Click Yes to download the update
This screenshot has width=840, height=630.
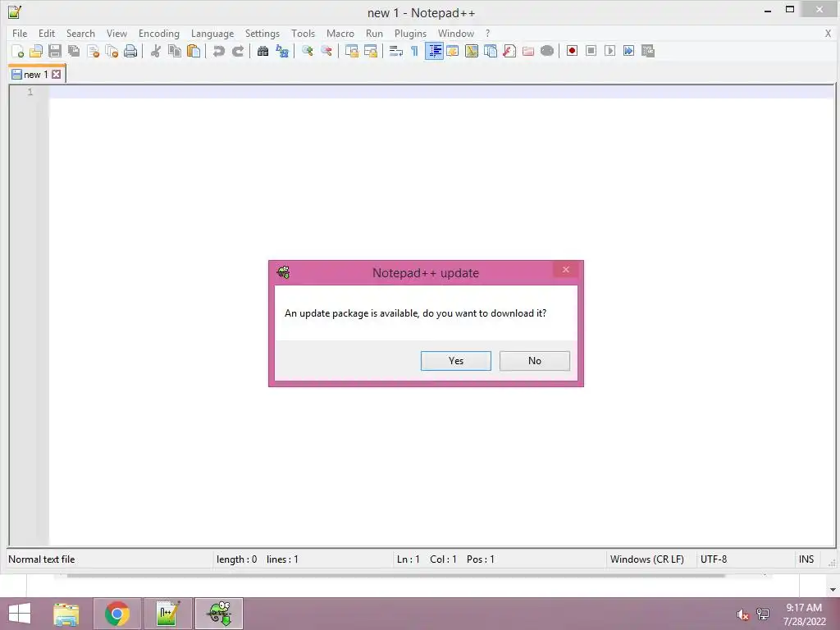click(456, 361)
